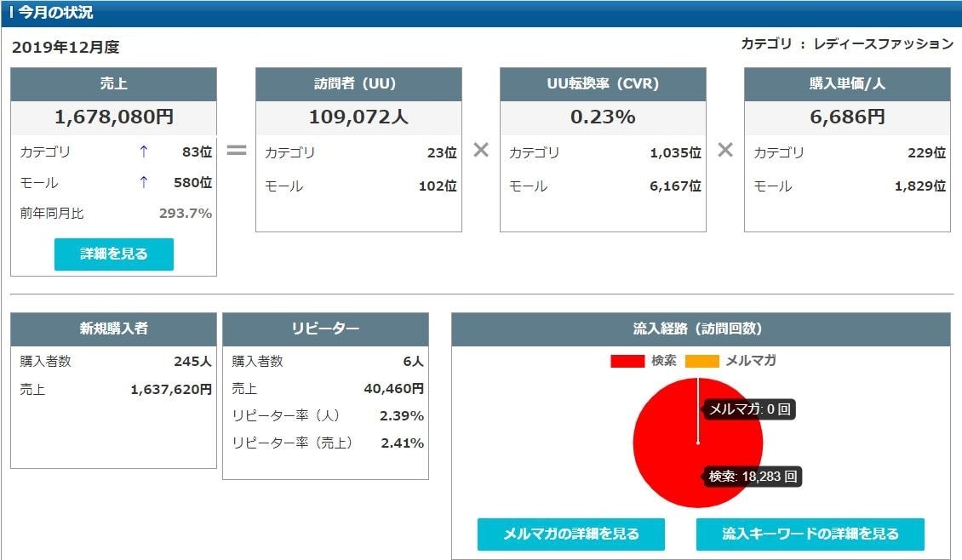The image size is (962, 560).
Task: Click sales category rank 83位
Action: 197,152
